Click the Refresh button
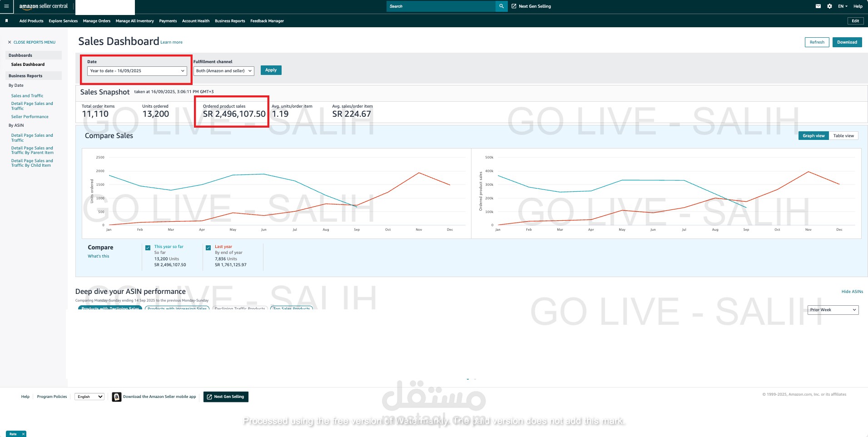 tap(817, 42)
